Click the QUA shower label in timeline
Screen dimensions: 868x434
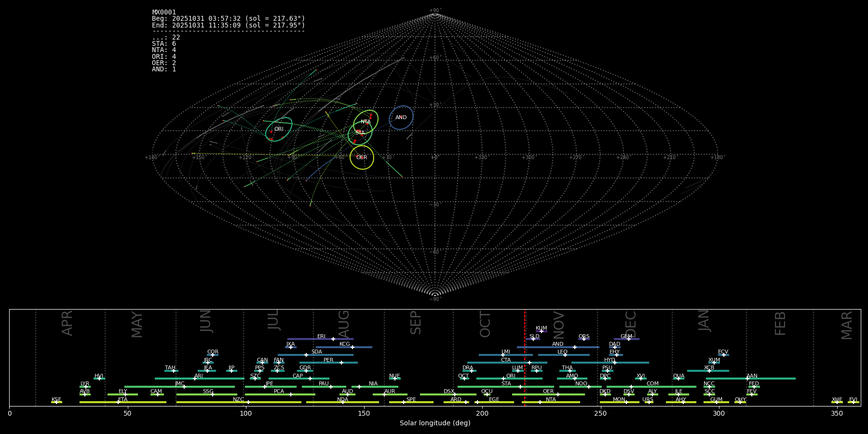tap(678, 376)
